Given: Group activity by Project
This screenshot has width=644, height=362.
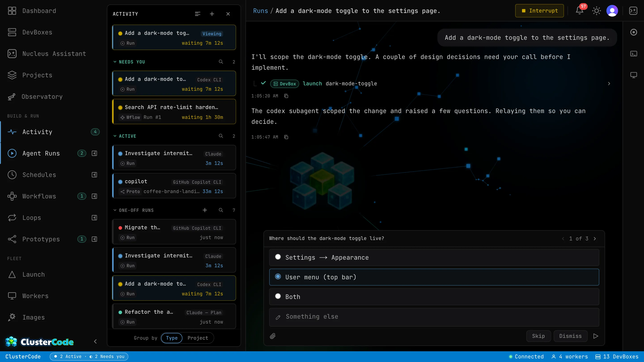Looking at the screenshot, I should click(x=198, y=338).
